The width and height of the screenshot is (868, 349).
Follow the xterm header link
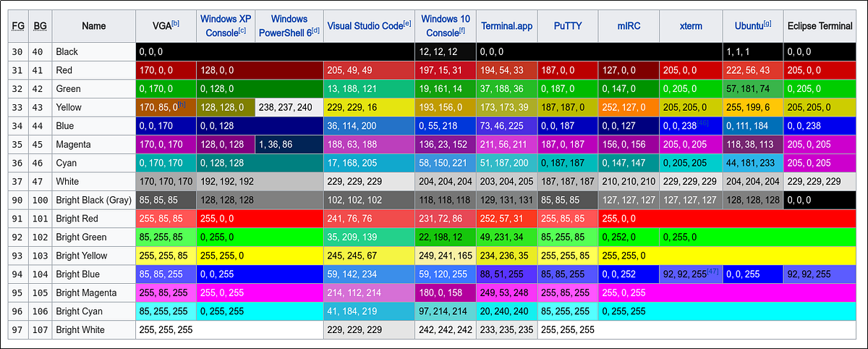[691, 26]
